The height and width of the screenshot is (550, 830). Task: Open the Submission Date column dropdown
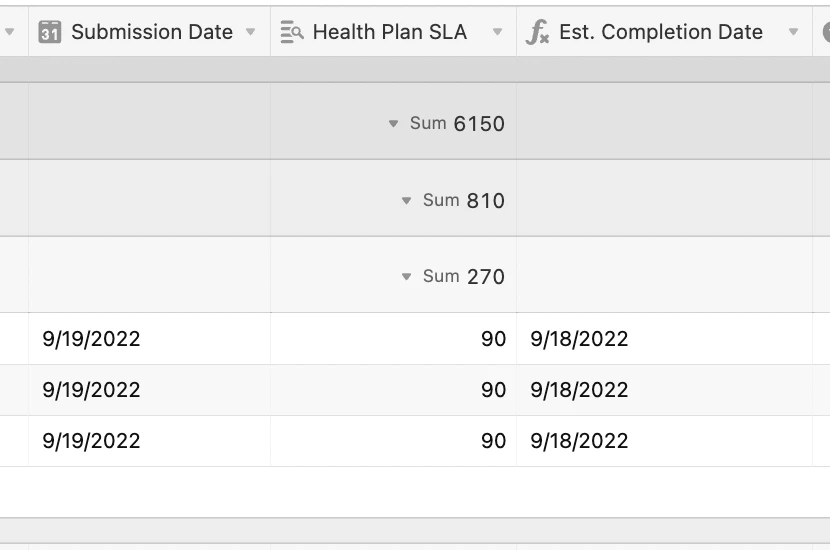coord(251,32)
